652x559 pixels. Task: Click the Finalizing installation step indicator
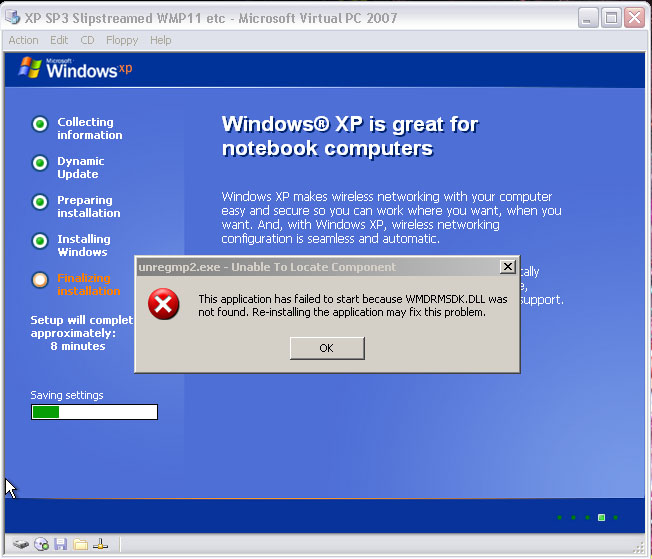click(x=40, y=280)
